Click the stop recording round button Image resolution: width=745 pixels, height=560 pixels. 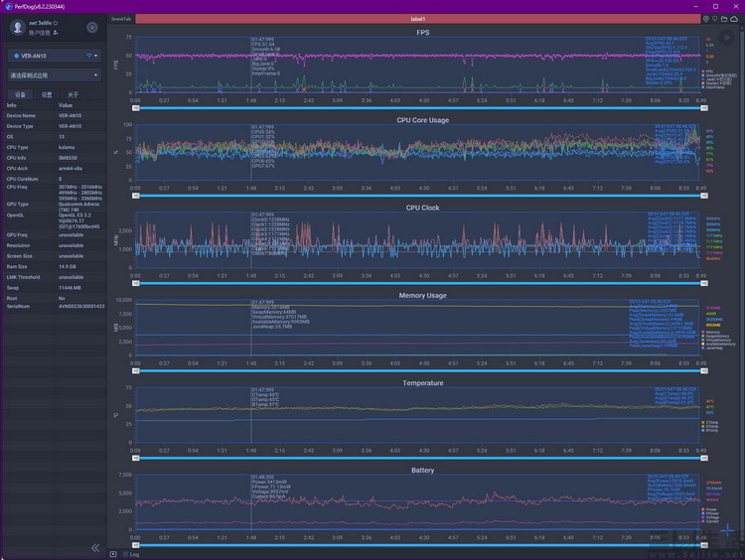(92, 28)
